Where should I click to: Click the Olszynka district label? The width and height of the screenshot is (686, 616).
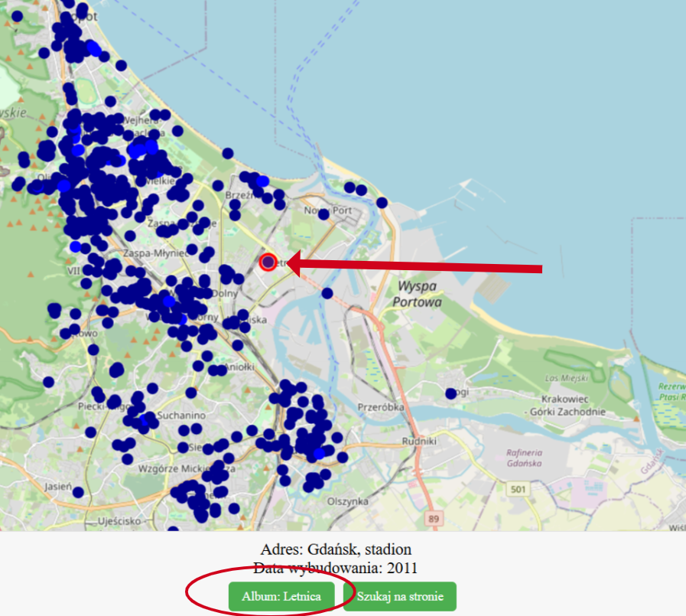[348, 501]
